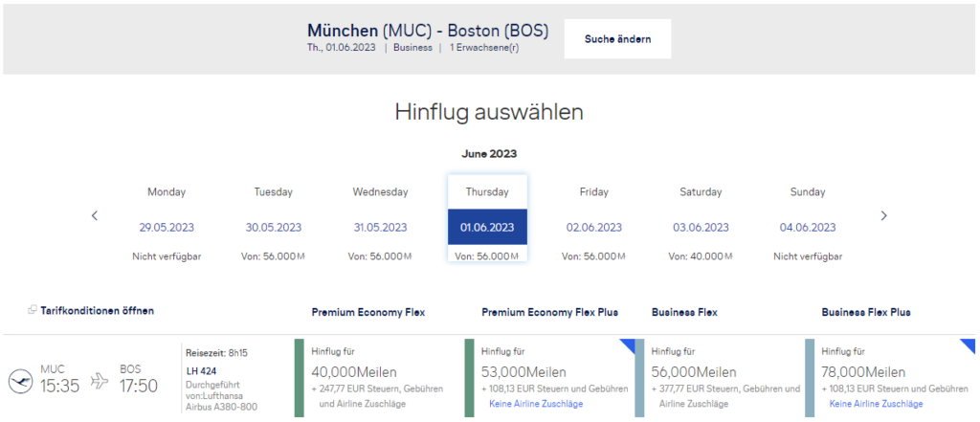980x422 pixels.
Task: Click Premium Economy Flex column header
Action: tap(368, 312)
